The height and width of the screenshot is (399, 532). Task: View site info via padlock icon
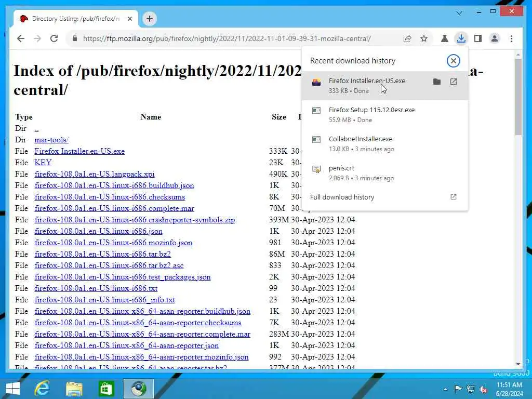[75, 38]
